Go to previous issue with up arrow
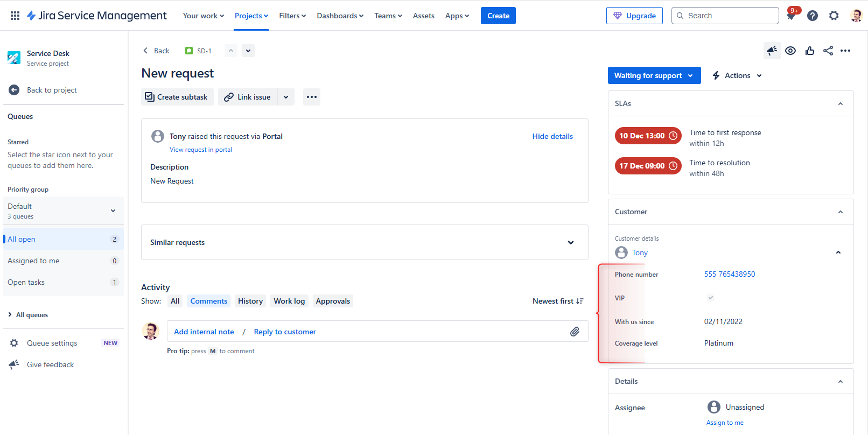The height and width of the screenshot is (435, 868). tap(231, 51)
